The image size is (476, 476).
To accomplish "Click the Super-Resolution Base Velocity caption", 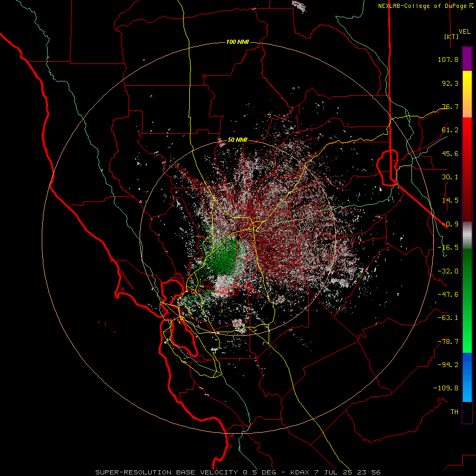I will [237, 472].
